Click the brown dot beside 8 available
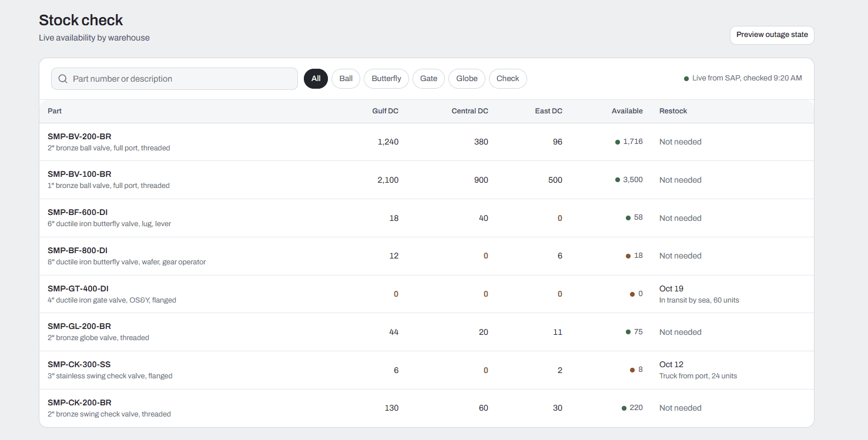The height and width of the screenshot is (440, 868). pyautogui.click(x=632, y=370)
